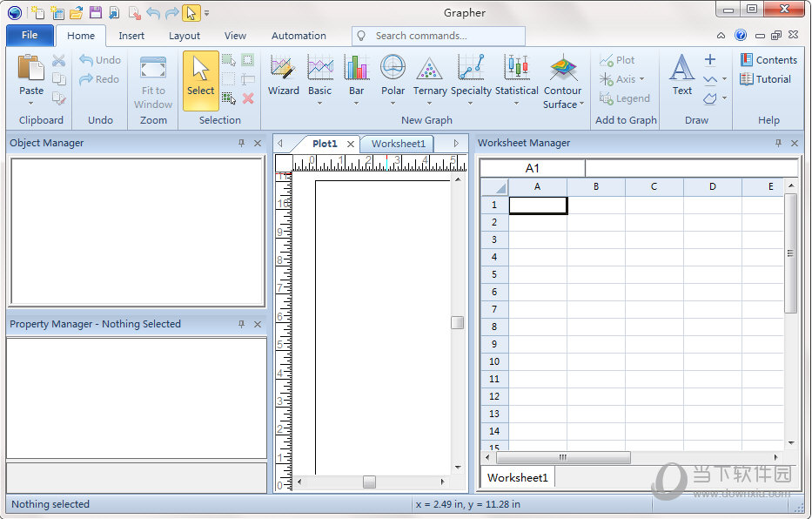Click the Fit to Window zoom icon

coord(153,68)
